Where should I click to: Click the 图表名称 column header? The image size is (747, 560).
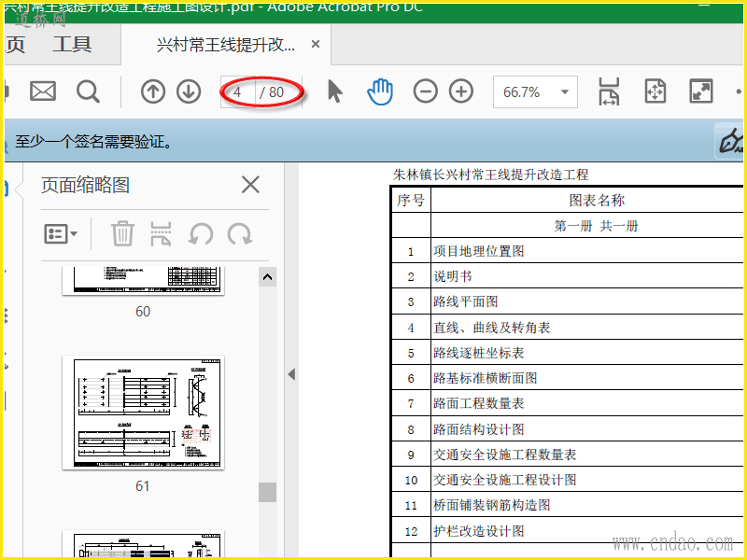pos(597,200)
